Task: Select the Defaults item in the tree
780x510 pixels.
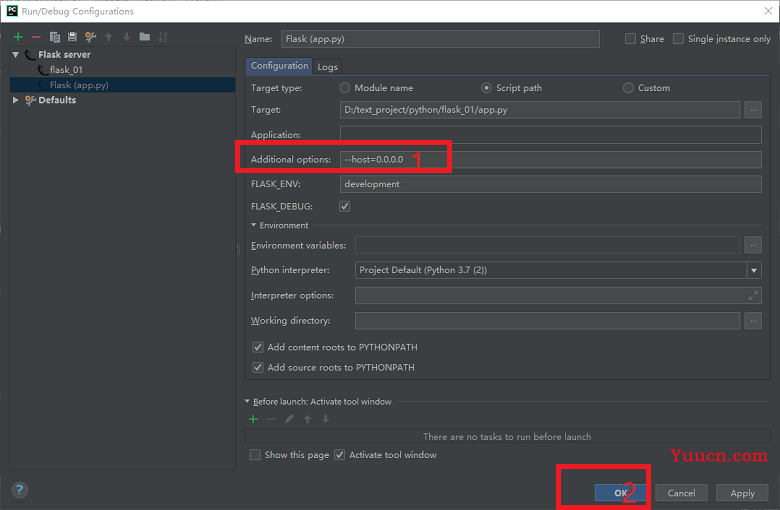Action: click(x=57, y=100)
